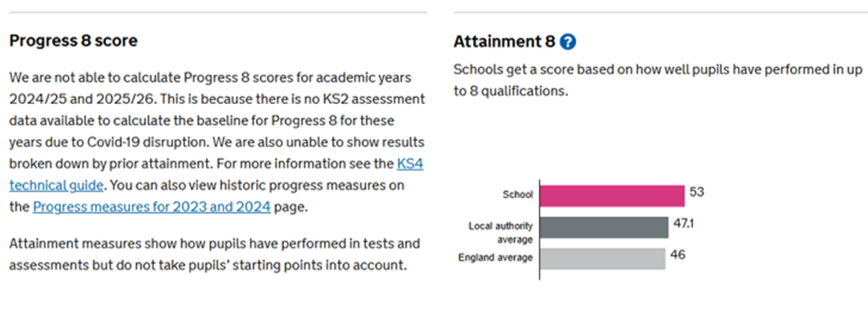
Task: Click the "Attainment 8" heading text
Action: point(505,42)
